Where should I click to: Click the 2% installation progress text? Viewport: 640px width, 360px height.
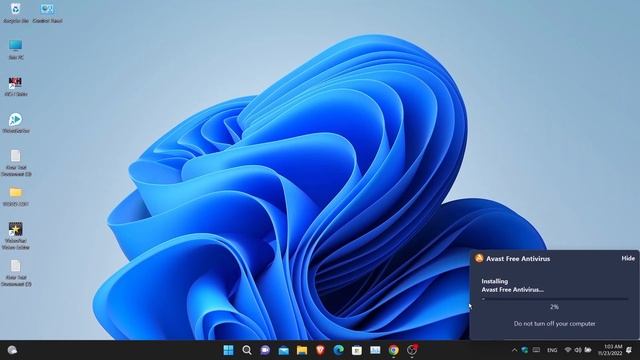(554, 307)
